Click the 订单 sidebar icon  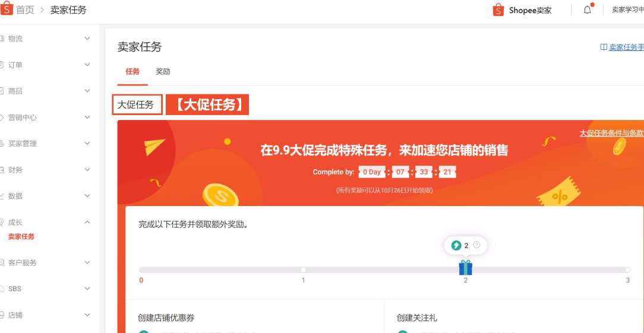pyautogui.click(x=2, y=65)
